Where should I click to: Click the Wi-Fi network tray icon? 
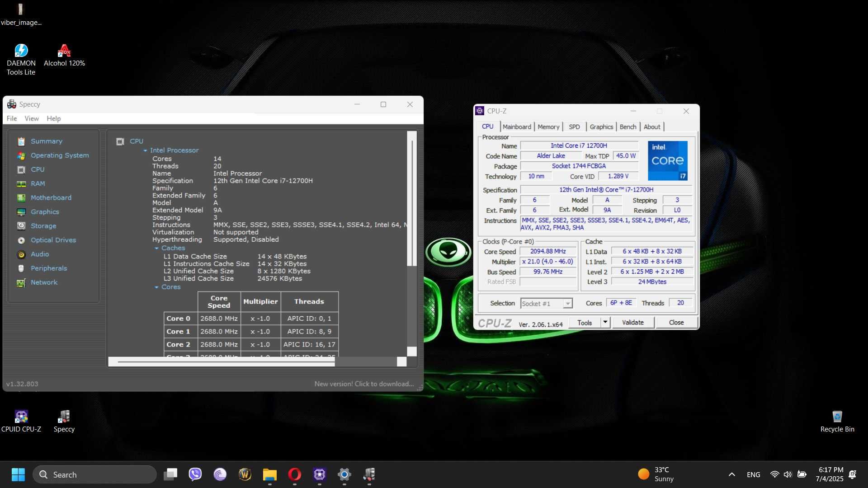point(774,474)
